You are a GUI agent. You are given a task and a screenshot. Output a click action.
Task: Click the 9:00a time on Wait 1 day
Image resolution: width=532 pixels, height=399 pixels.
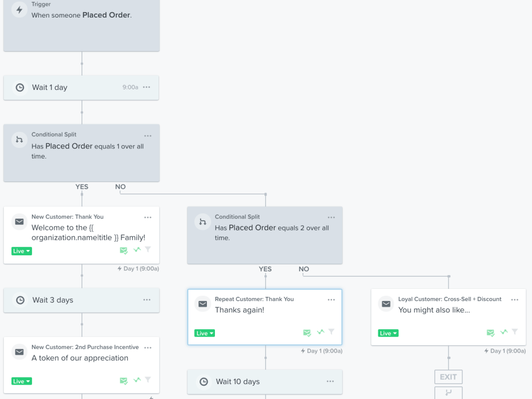click(130, 87)
